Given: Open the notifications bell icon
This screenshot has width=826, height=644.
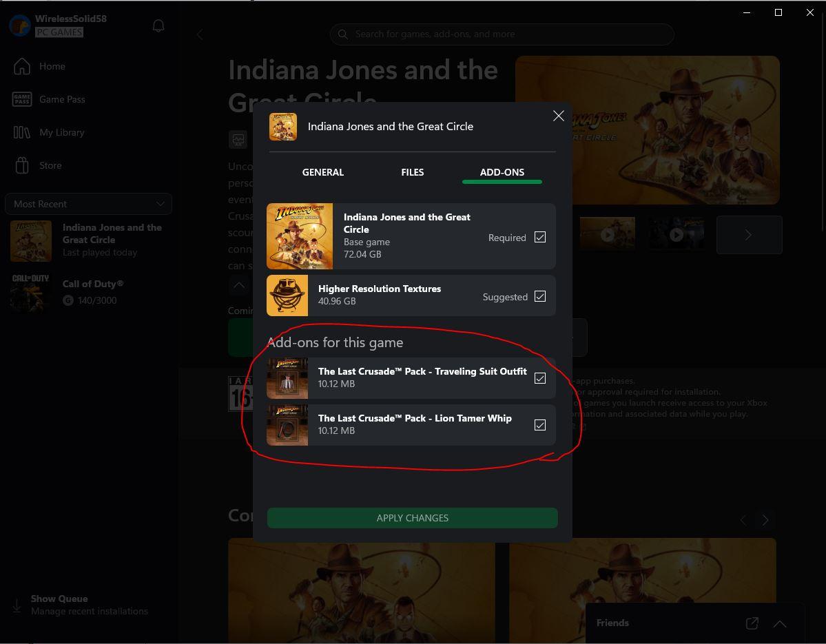Looking at the screenshot, I should [158, 26].
